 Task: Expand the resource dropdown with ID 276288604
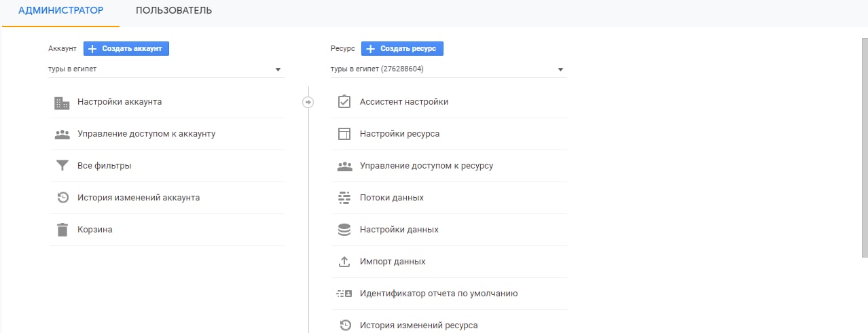pos(448,69)
